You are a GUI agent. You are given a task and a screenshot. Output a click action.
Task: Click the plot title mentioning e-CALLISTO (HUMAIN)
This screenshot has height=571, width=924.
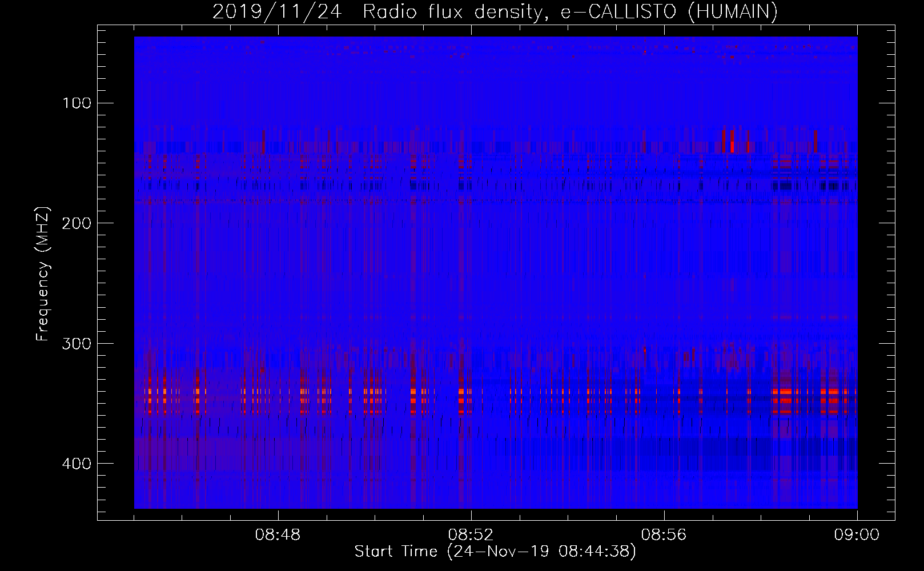click(x=495, y=12)
